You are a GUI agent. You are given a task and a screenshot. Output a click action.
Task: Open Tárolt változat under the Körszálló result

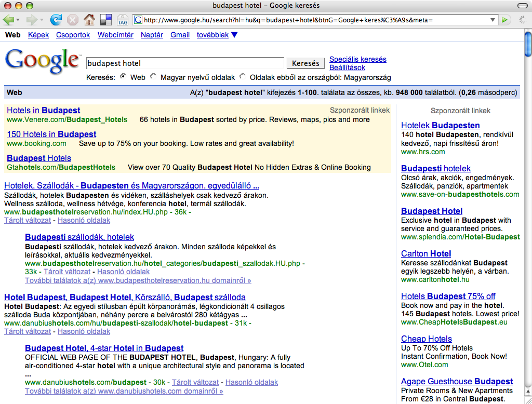coord(28,331)
